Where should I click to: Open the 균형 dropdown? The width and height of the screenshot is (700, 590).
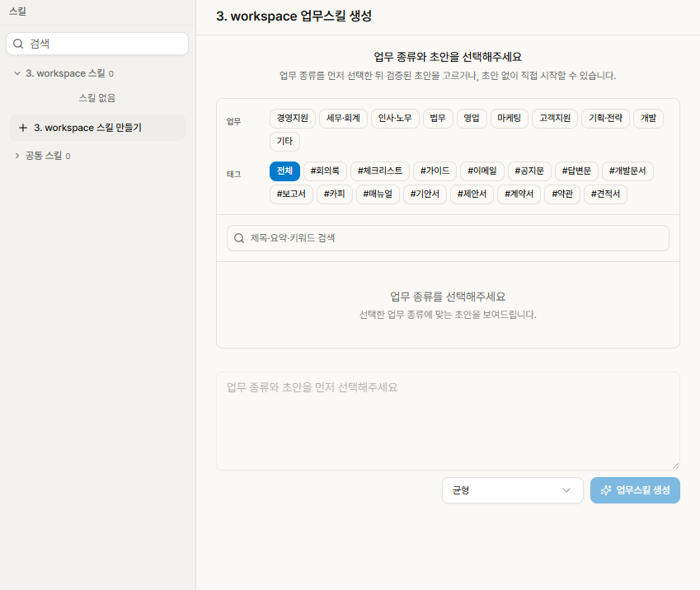pos(513,490)
